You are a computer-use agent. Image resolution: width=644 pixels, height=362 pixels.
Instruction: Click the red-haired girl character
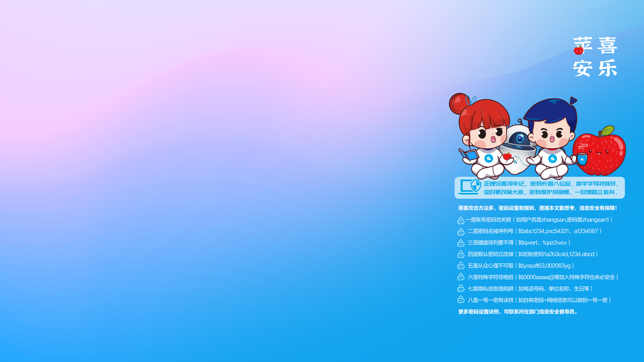(481, 136)
